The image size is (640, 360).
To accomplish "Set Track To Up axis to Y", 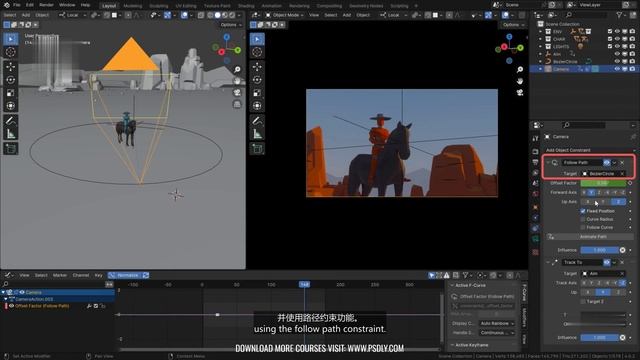I will [x=603, y=292].
